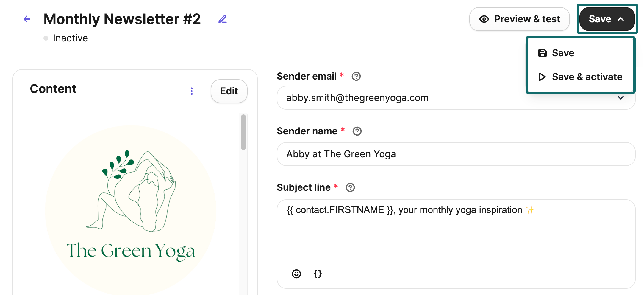Screen dimensions: 644x295
Task: Click the content preview vertical scrollbar
Action: (243, 132)
